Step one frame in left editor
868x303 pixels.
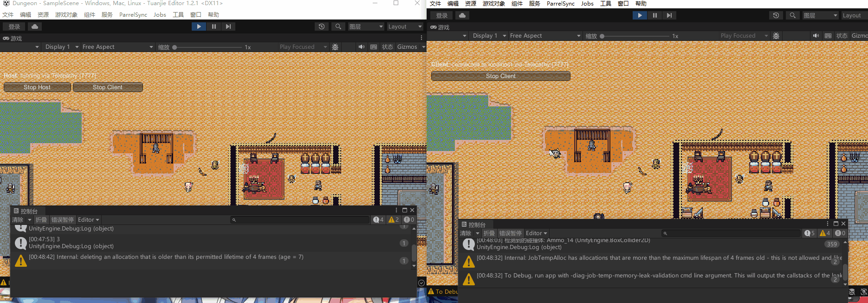pyautogui.click(x=228, y=26)
